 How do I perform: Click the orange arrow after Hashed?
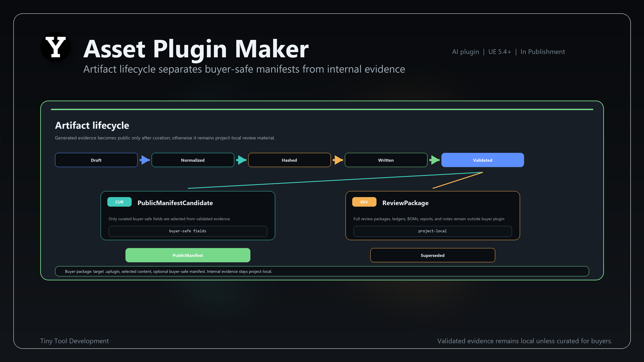pos(338,160)
